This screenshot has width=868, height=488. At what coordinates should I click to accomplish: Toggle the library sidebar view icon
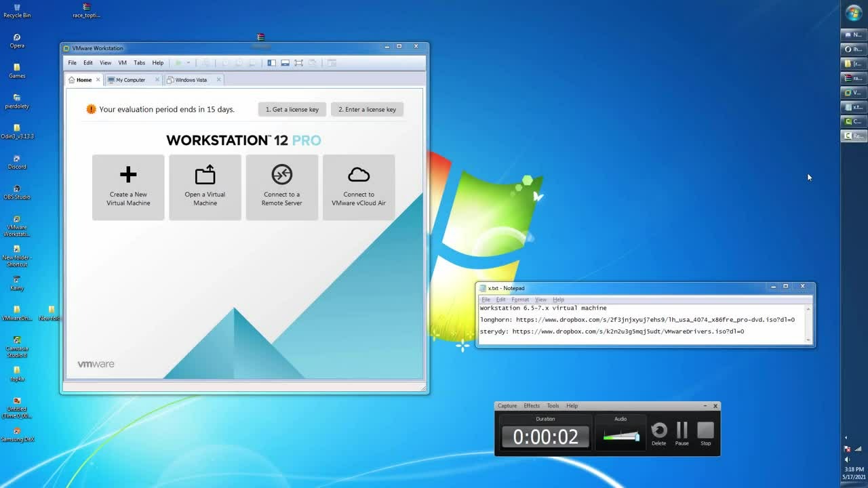point(272,63)
